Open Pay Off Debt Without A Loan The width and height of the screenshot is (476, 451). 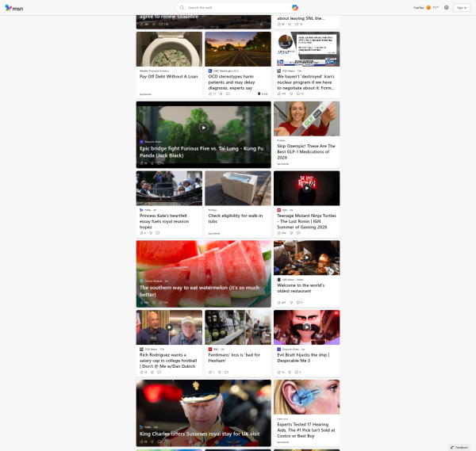point(168,76)
